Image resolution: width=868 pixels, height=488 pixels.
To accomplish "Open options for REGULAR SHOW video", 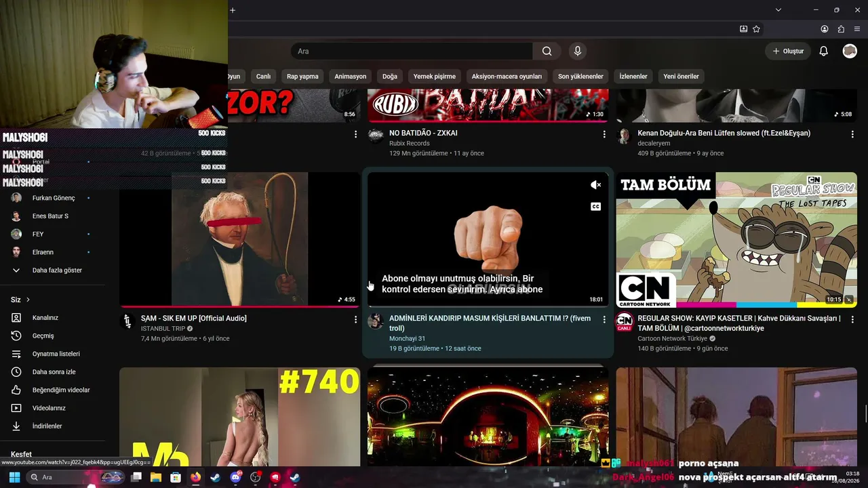I will [852, 319].
